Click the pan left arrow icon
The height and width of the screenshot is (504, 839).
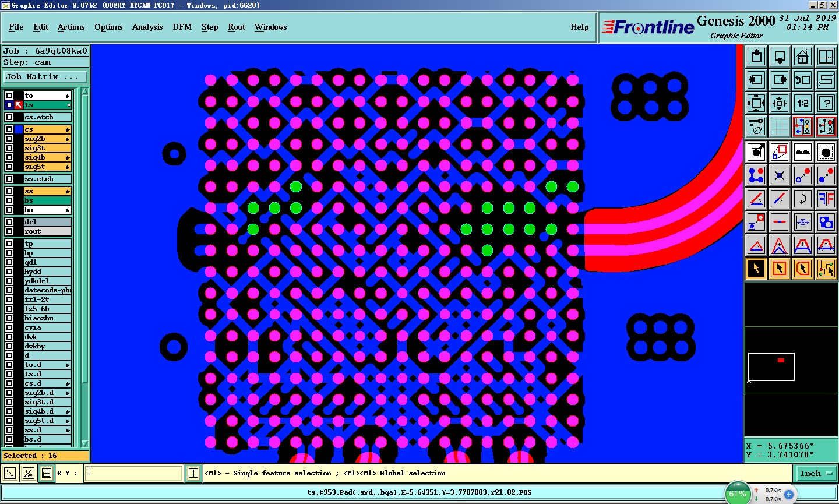pyautogui.click(x=756, y=80)
